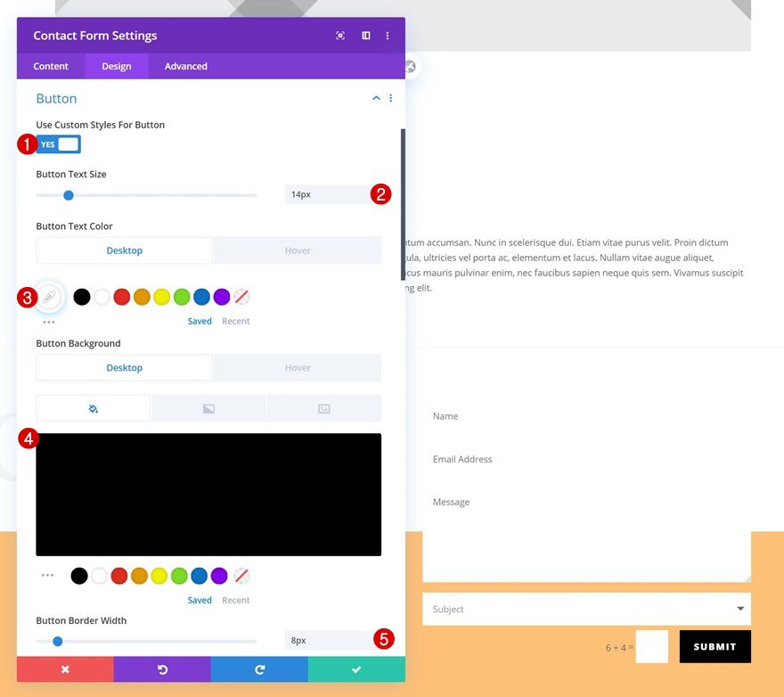Select the background image option icon
This screenshot has height=697, width=784.
pyautogui.click(x=324, y=407)
